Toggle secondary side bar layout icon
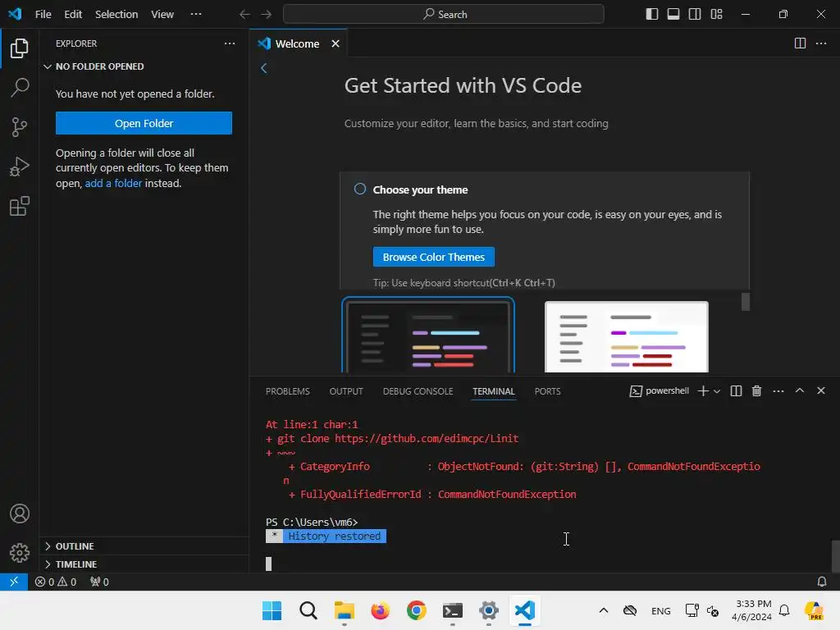This screenshot has width=840, height=630. [695, 14]
